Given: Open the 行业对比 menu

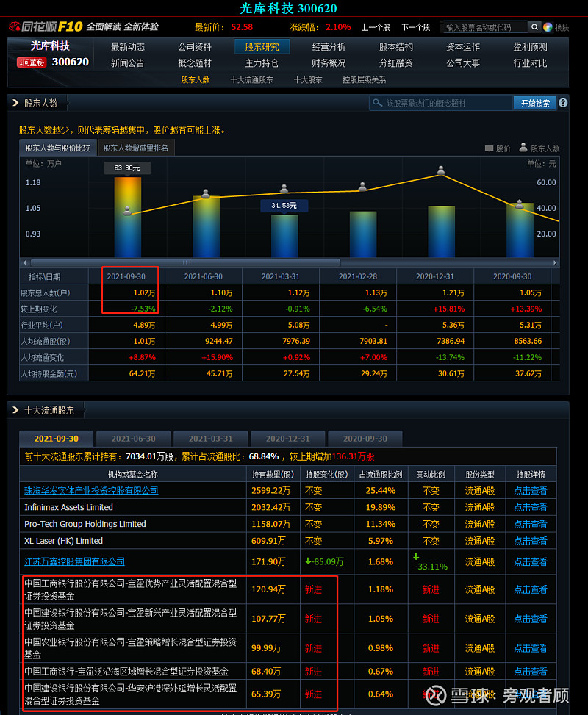Looking at the screenshot, I should tap(530, 63).
